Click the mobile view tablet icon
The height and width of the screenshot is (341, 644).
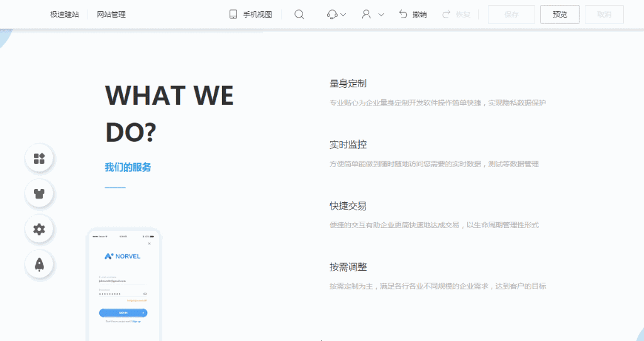click(233, 14)
